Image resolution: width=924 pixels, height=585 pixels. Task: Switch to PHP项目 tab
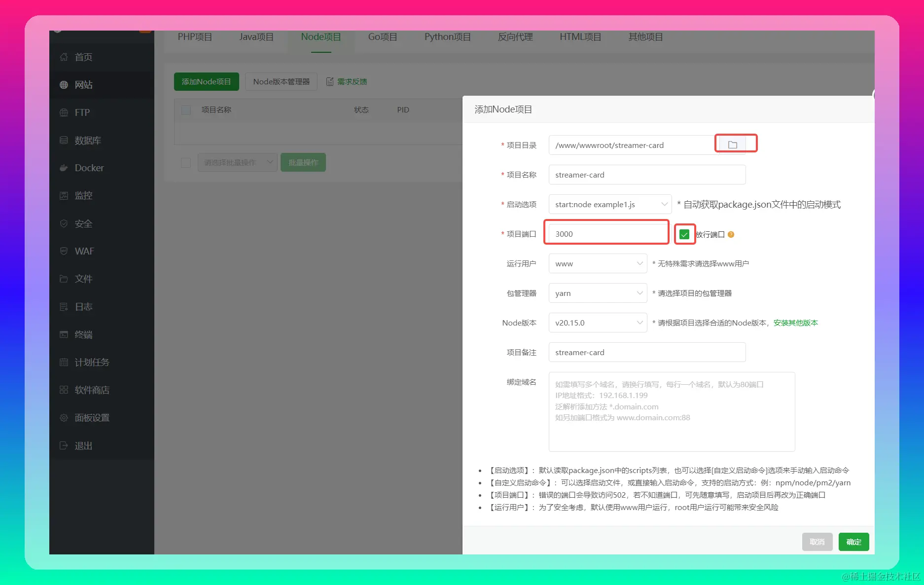click(195, 37)
